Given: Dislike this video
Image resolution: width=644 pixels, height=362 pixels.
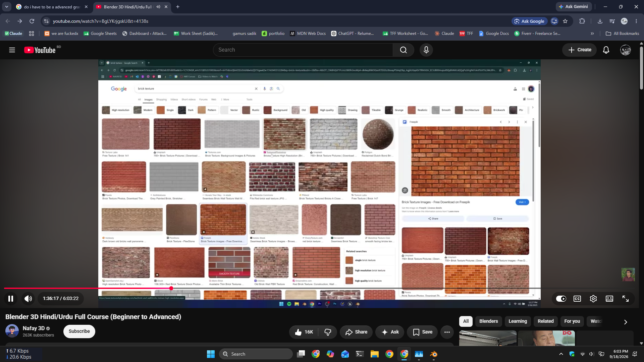Looking at the screenshot, I should click(x=328, y=332).
